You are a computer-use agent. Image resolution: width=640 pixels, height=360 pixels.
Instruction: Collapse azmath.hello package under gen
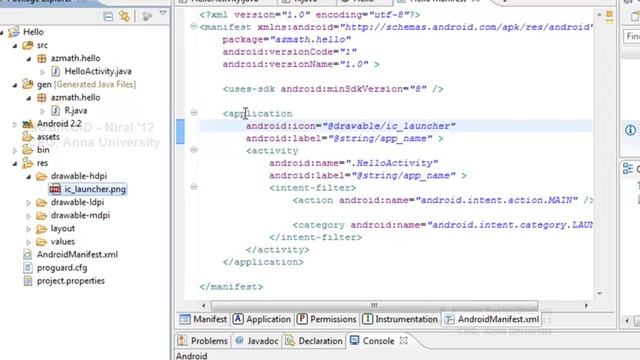pyautogui.click(x=29, y=98)
